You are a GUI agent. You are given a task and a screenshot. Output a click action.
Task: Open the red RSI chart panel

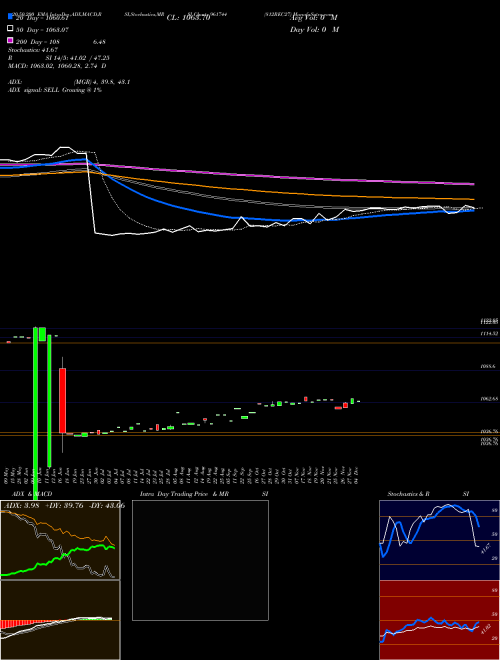439,620
